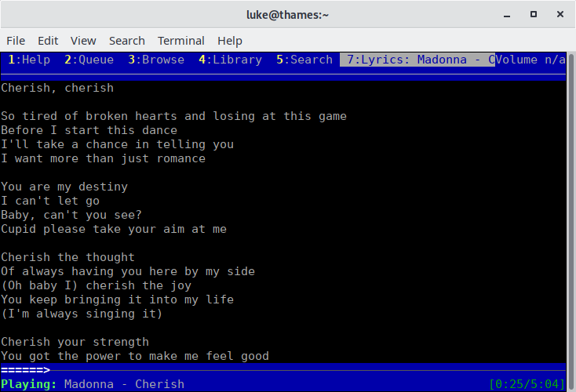Click line 'Baby, can't you see?'
Viewport: 576px width, 392px height.
point(71,215)
